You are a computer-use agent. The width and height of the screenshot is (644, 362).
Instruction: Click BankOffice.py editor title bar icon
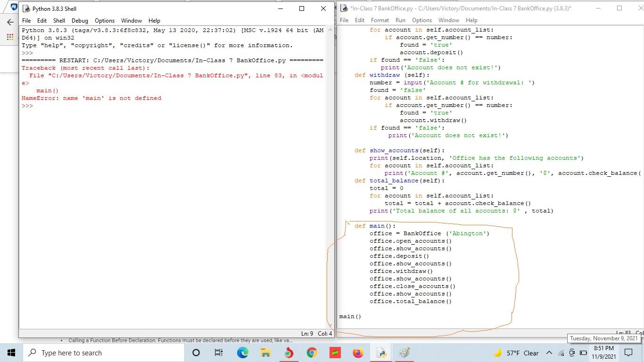click(344, 8)
